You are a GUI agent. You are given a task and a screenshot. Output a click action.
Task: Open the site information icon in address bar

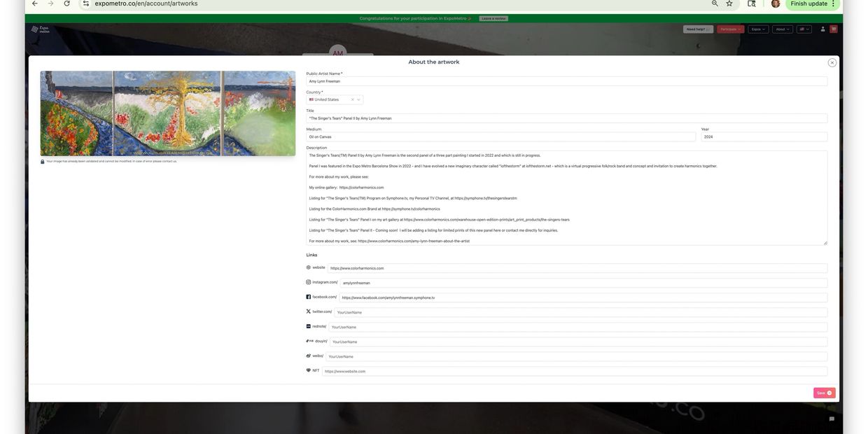86,3
